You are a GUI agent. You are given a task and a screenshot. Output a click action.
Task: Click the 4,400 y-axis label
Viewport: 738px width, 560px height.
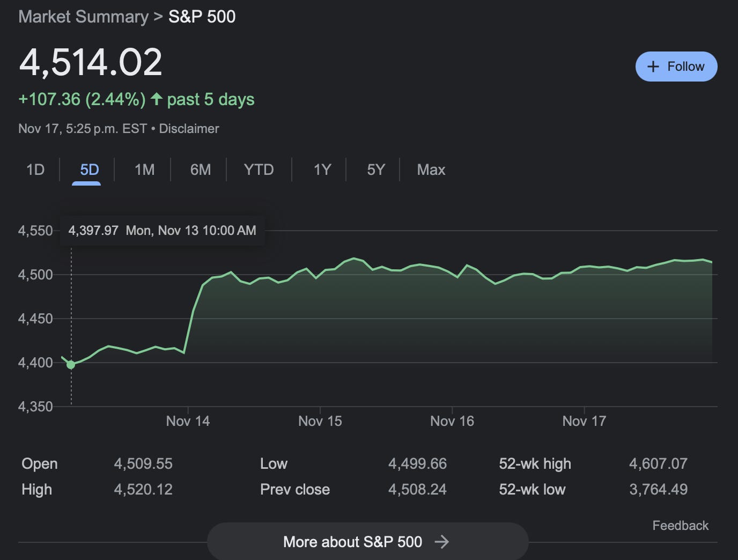point(35,363)
